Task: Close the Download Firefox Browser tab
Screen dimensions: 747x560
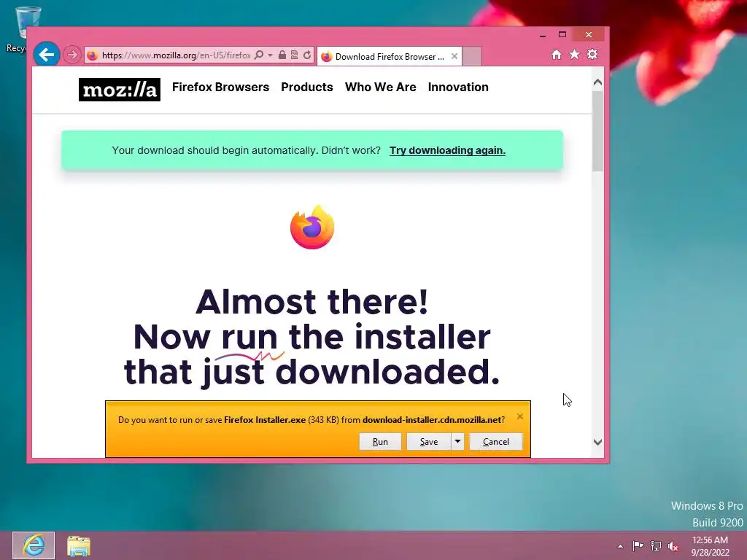Action: [454, 56]
